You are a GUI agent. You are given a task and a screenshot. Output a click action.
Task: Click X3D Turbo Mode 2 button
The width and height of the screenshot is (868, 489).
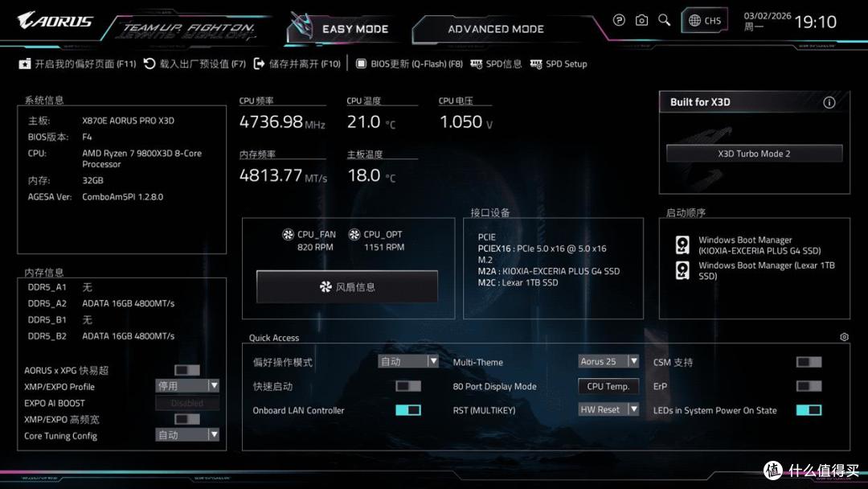pyautogui.click(x=754, y=154)
